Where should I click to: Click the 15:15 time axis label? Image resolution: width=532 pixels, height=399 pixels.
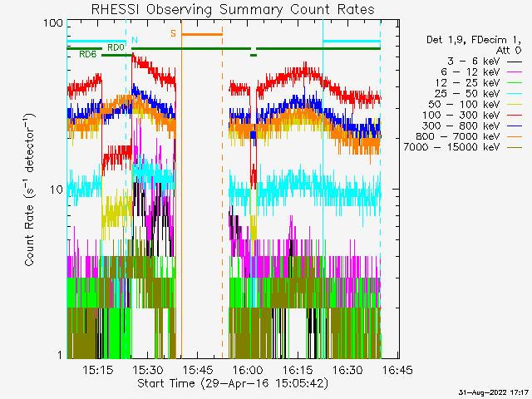click(98, 370)
